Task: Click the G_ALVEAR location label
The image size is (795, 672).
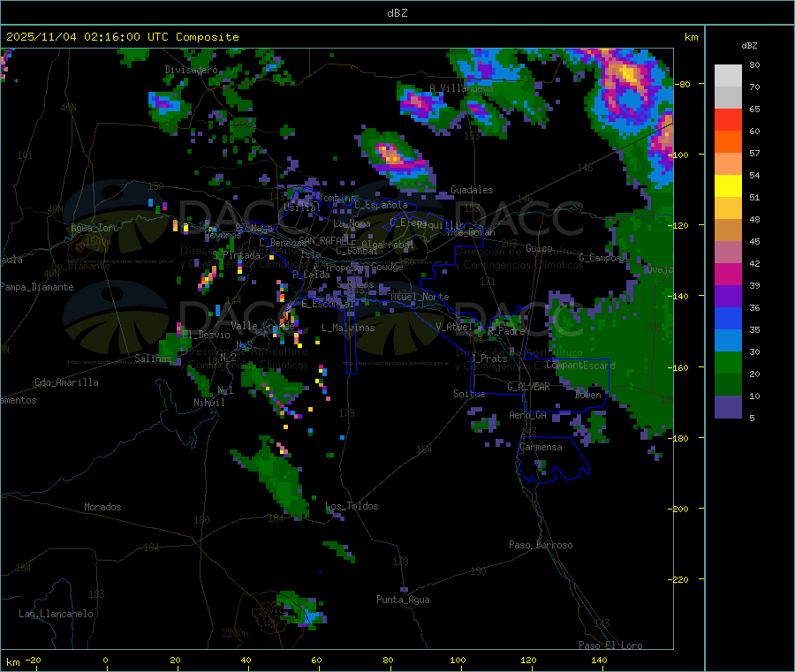Action: pos(528,387)
